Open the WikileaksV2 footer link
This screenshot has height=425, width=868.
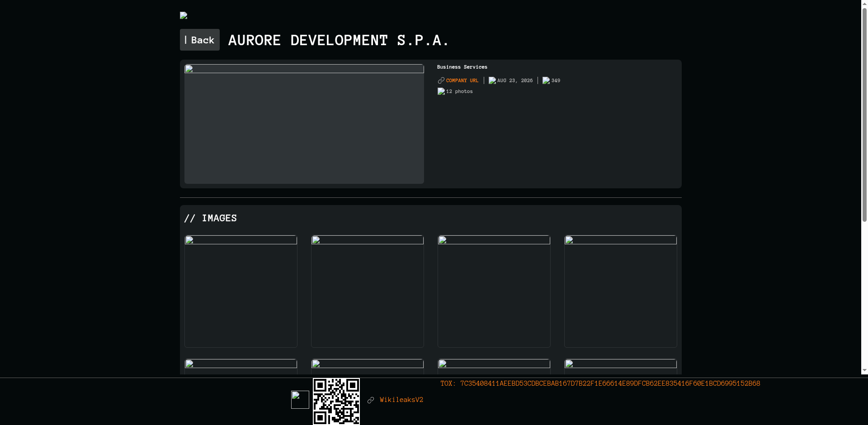click(x=401, y=400)
